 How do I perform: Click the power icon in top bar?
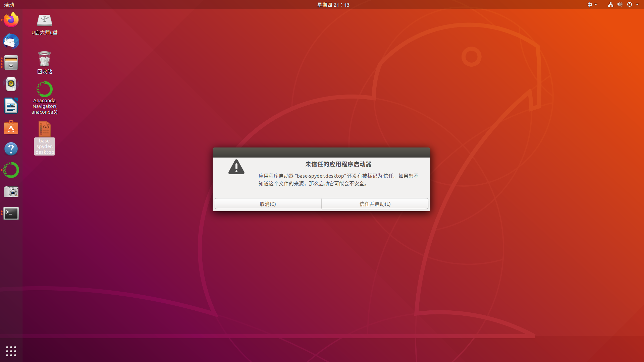(x=630, y=5)
